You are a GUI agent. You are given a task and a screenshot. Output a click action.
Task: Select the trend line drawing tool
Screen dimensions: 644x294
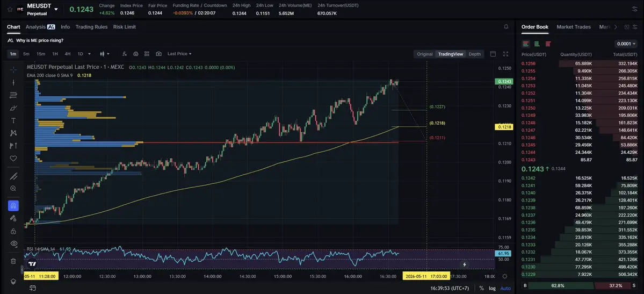(x=13, y=82)
